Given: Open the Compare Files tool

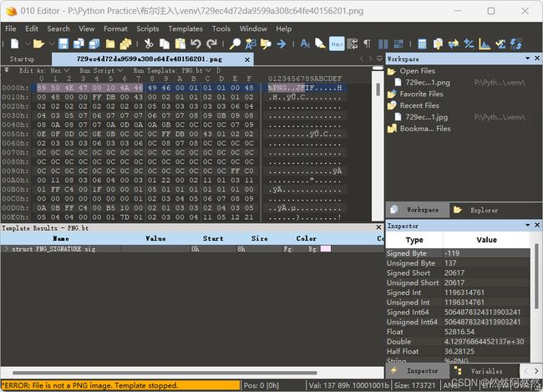Looking at the screenshot, I should click(438, 43).
